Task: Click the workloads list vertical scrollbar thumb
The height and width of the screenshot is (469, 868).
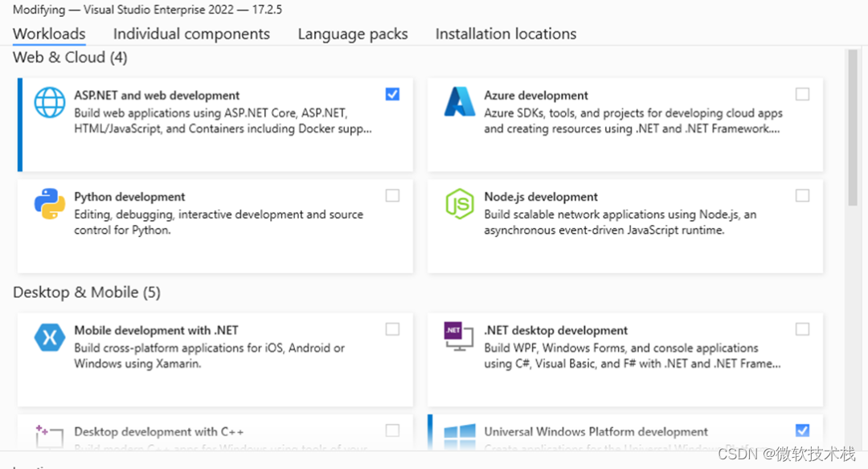Action: coord(852,128)
